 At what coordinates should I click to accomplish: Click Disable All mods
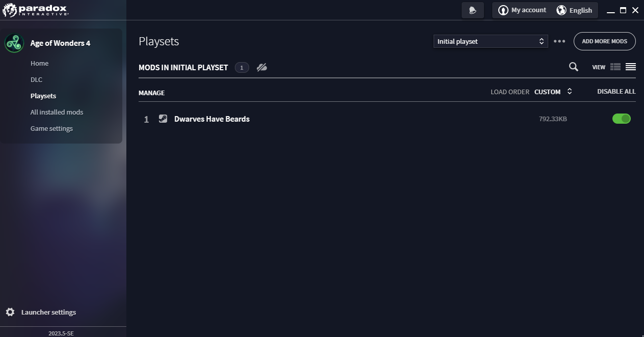[x=616, y=92]
